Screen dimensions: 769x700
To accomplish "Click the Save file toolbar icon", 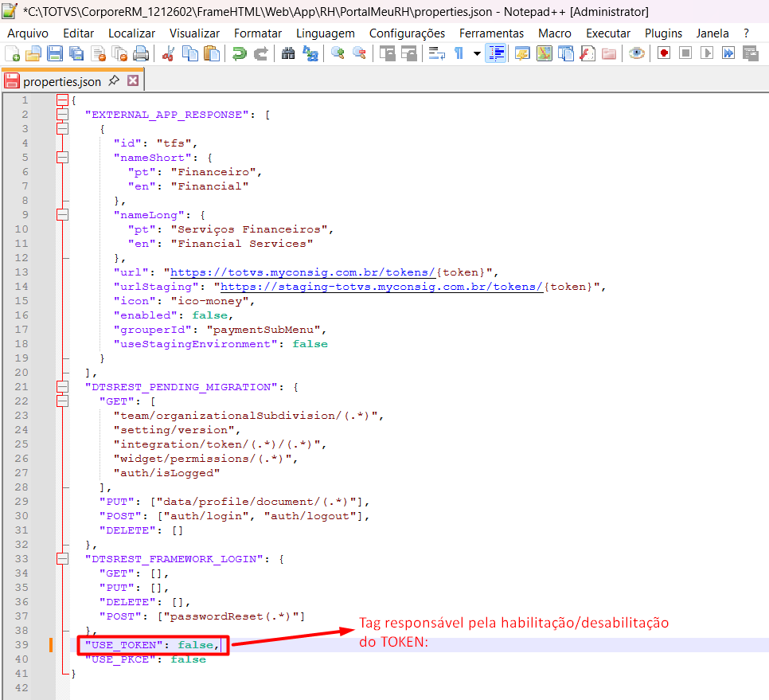I will tap(55, 53).
